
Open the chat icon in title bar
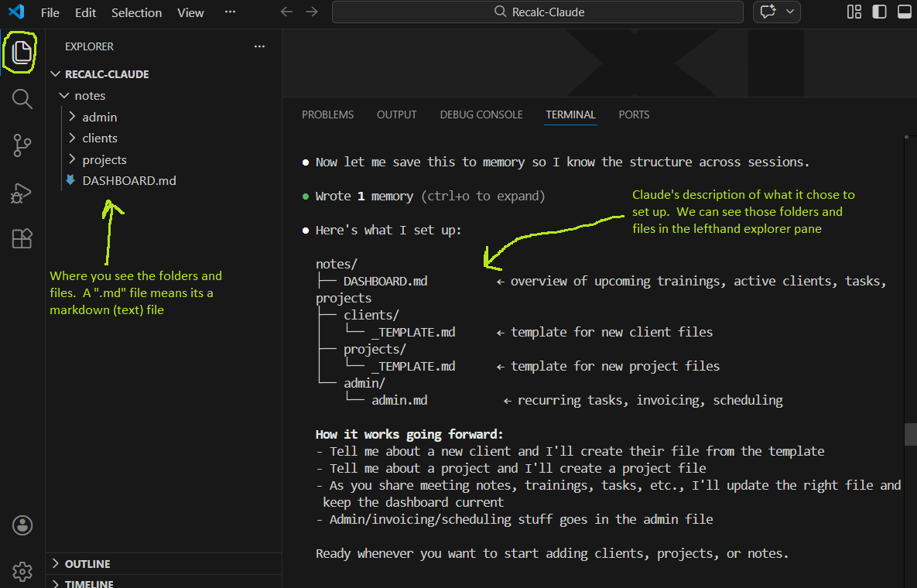pyautogui.click(x=768, y=12)
